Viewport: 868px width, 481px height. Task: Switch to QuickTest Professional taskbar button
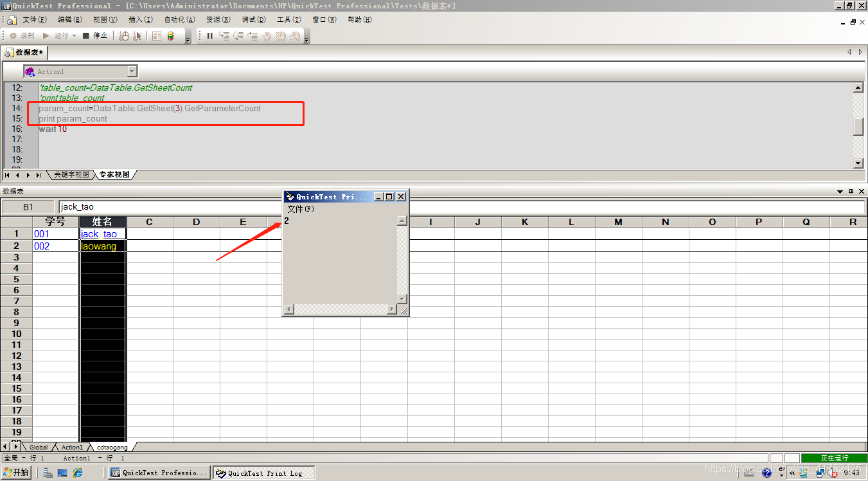[x=159, y=473]
